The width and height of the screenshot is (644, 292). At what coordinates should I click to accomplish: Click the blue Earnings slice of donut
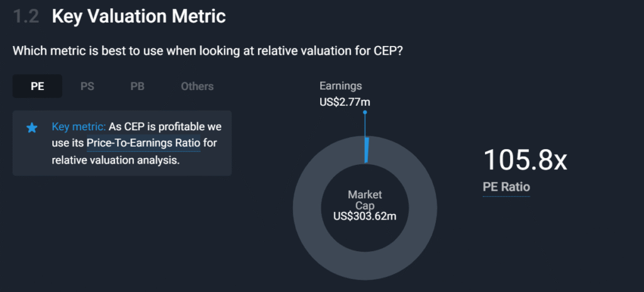[x=367, y=151]
